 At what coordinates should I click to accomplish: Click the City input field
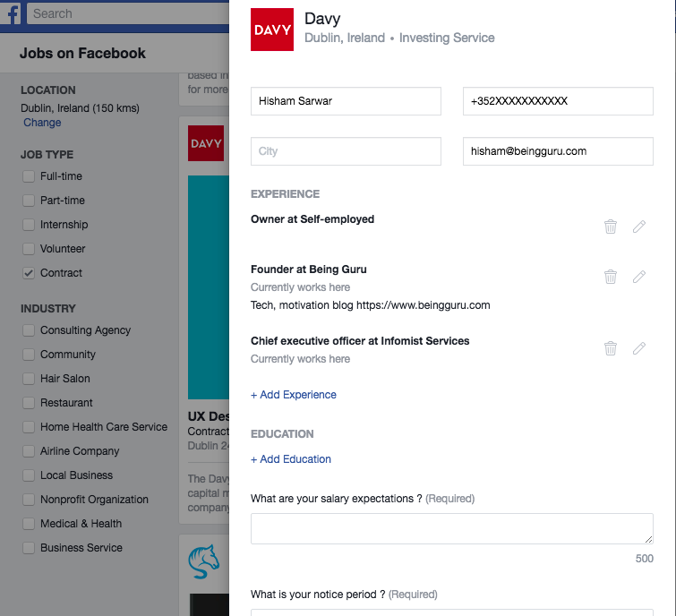tap(346, 151)
